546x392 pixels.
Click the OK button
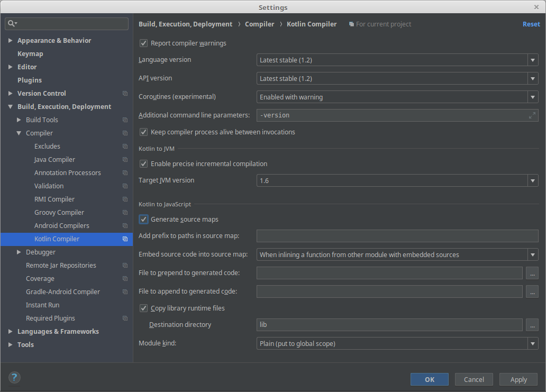point(430,379)
